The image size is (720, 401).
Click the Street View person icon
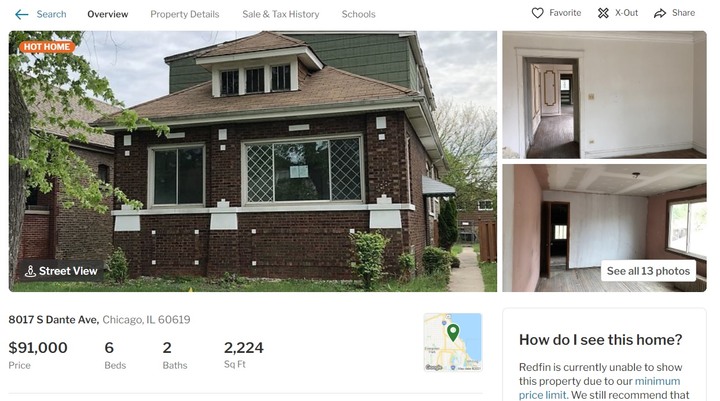click(x=30, y=271)
